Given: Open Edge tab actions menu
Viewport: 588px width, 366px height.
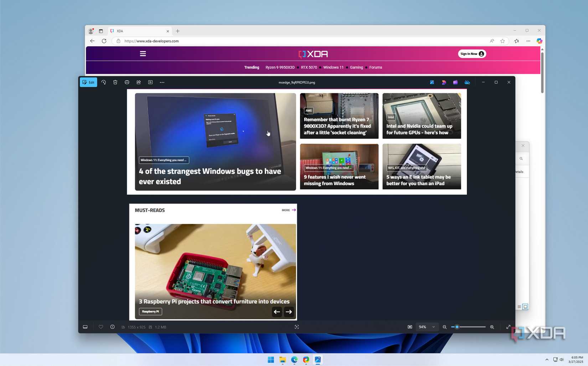Looking at the screenshot, I should click(x=101, y=31).
